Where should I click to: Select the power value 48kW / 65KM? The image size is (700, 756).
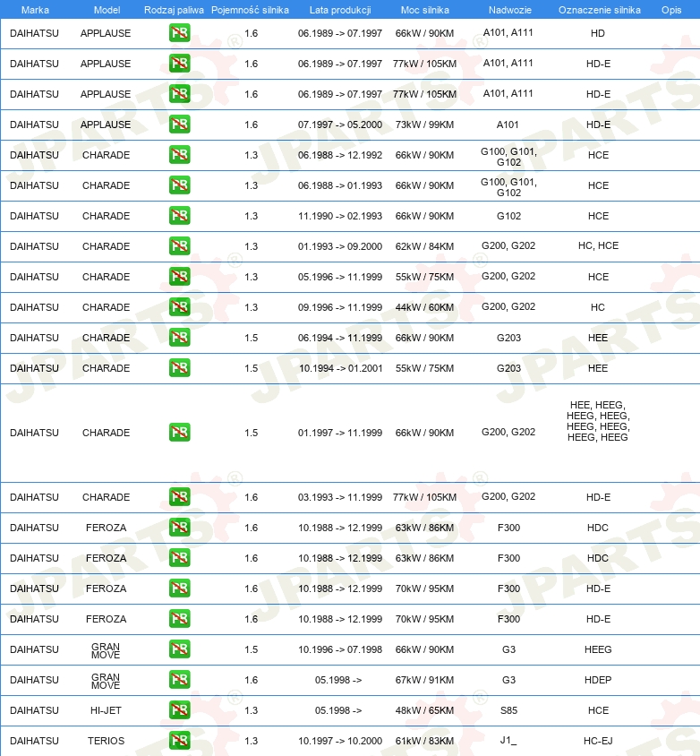424,710
